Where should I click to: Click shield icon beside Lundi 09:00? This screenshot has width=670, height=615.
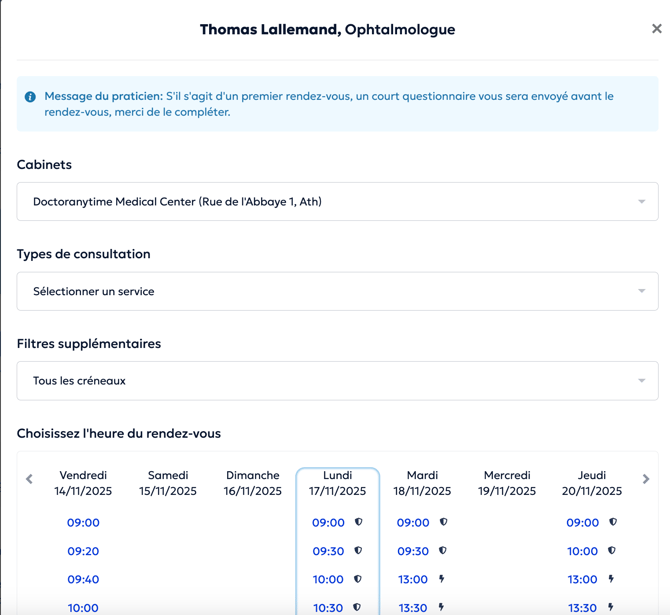[x=358, y=522]
